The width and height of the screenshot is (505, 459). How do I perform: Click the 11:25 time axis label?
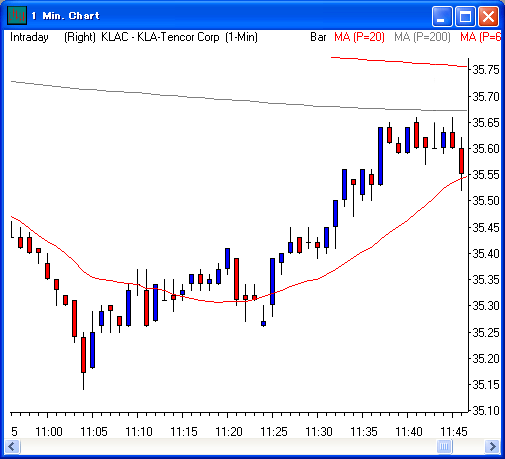pos(274,432)
